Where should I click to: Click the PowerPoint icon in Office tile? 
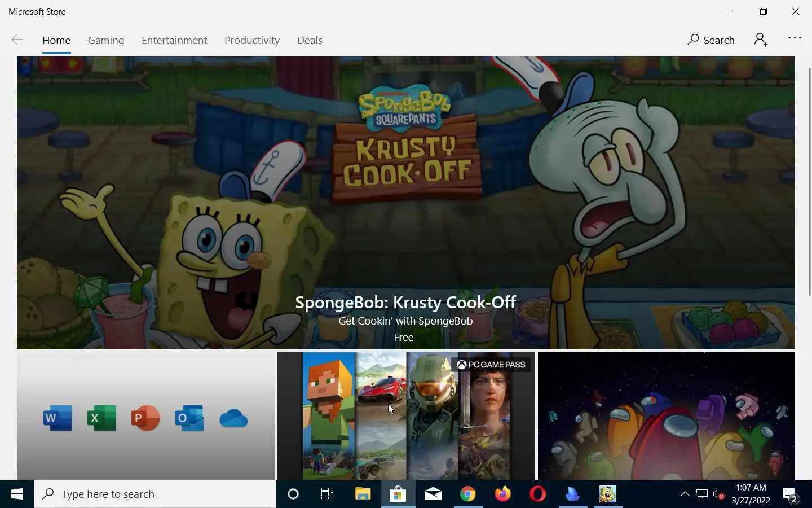click(x=145, y=418)
